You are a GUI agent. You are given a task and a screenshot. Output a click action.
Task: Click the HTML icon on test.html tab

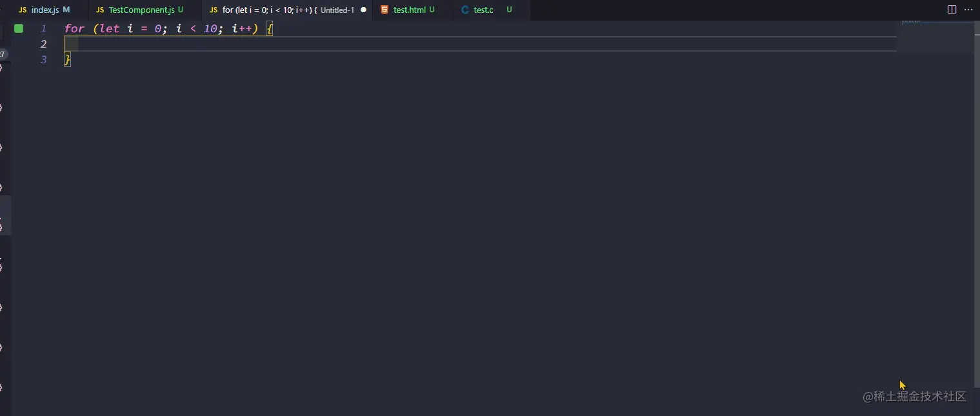pos(385,10)
